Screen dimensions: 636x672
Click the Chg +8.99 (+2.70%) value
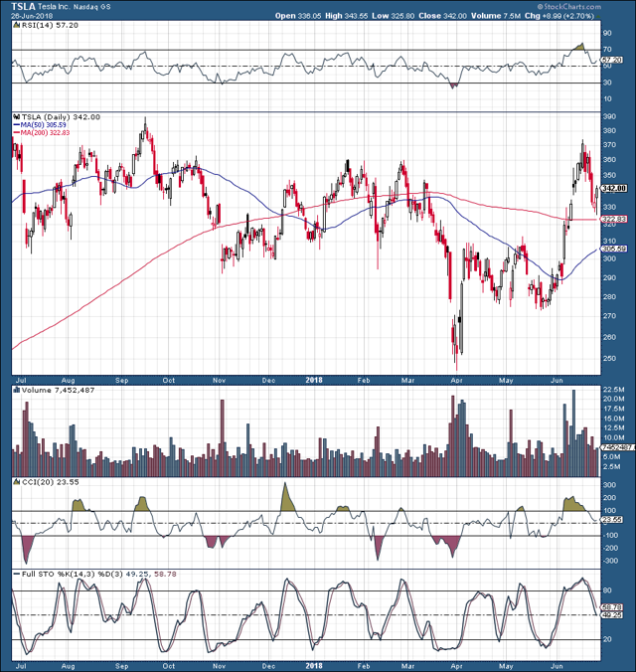pyautogui.click(x=558, y=16)
